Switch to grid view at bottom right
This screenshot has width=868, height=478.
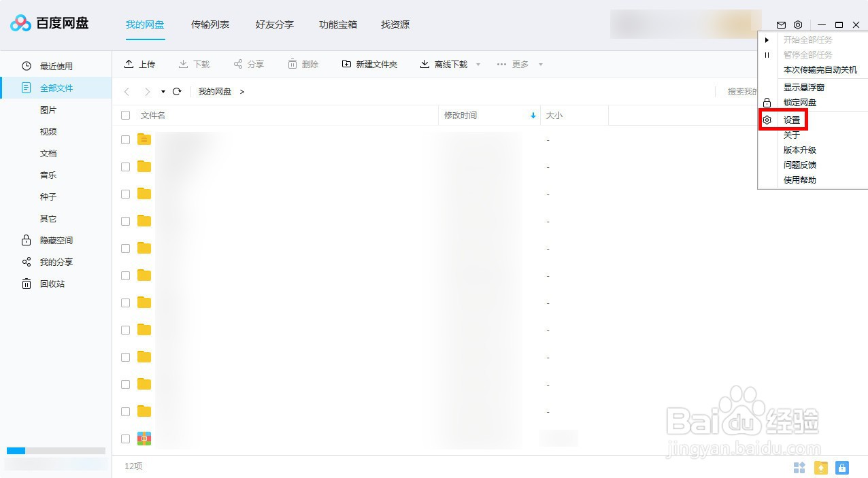click(799, 467)
